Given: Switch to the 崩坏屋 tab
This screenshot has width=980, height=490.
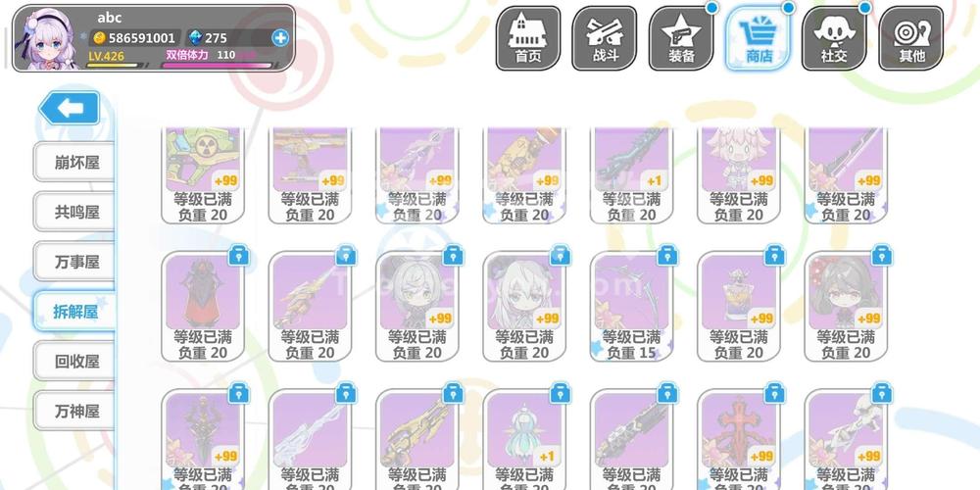Looking at the screenshot, I should (x=75, y=163).
